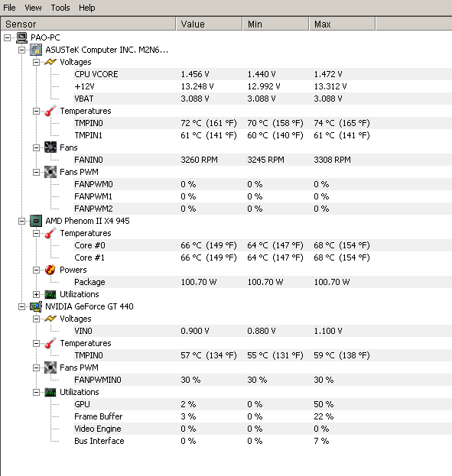This screenshot has width=452, height=476.
Task: Open the File menu
Action: (x=9, y=8)
